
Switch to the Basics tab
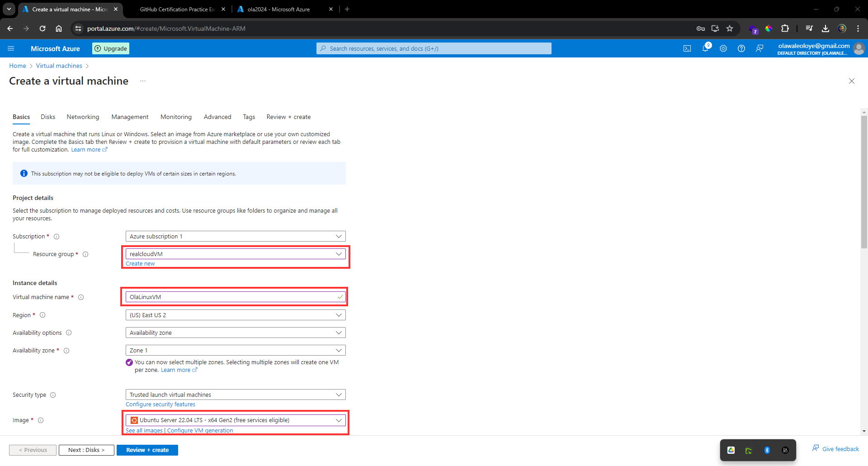point(21,117)
